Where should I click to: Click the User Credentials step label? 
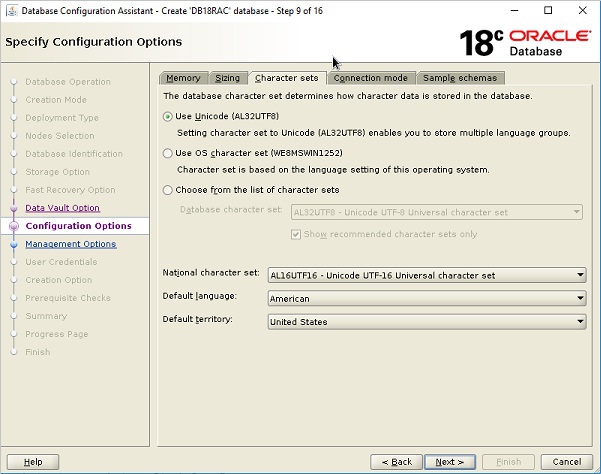tap(61, 262)
